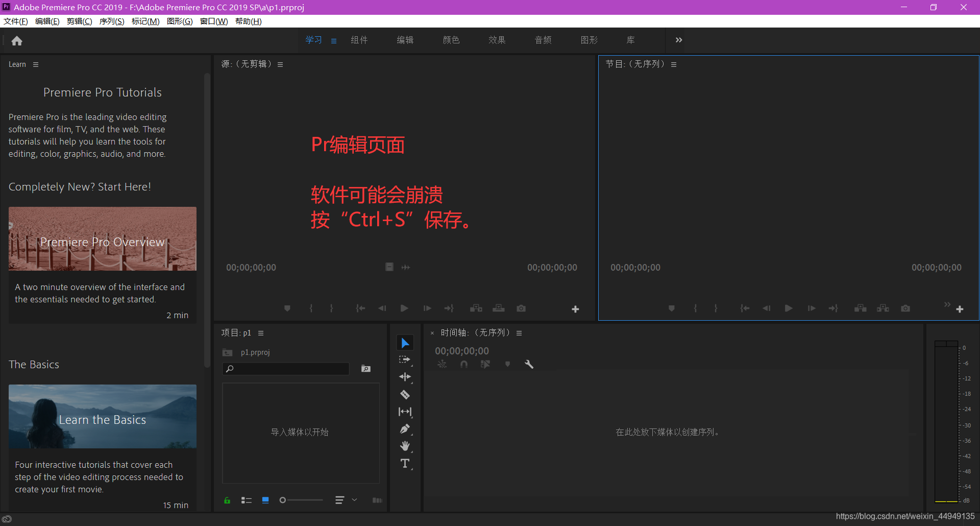Switch to 编辑 workspace tab
Screen dimensions: 980x526
[405, 40]
